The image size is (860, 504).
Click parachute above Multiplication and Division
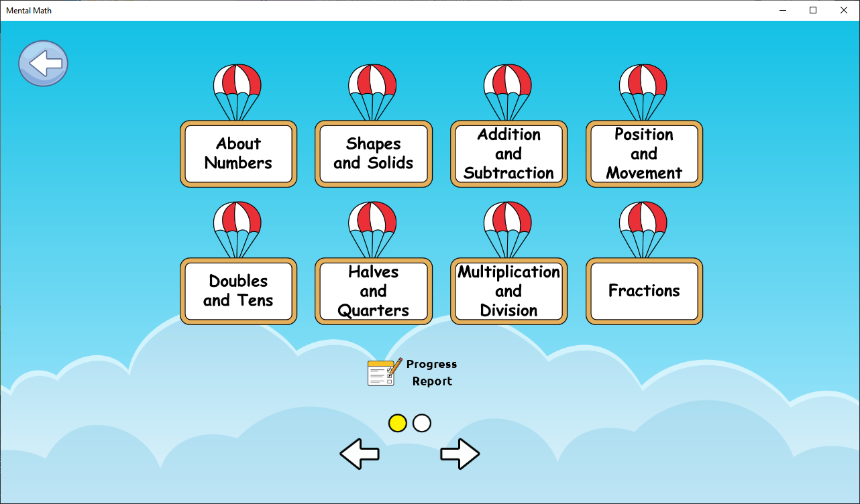coord(508,221)
